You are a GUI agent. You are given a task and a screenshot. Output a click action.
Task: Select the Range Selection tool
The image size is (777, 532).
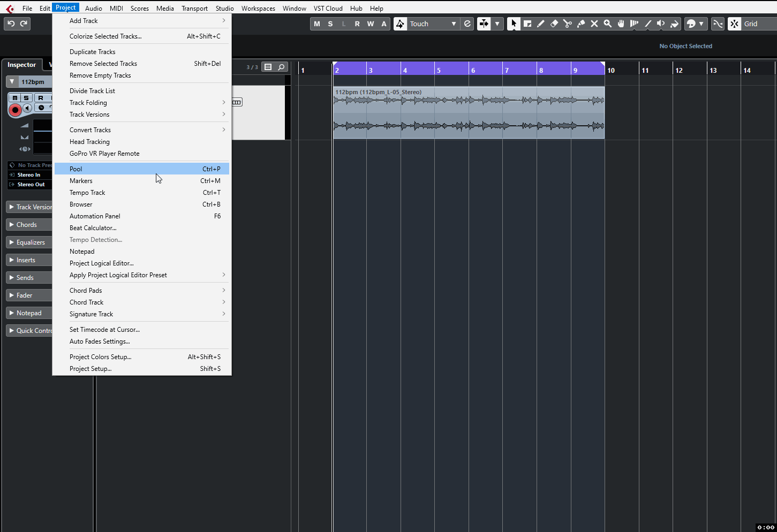tap(527, 24)
